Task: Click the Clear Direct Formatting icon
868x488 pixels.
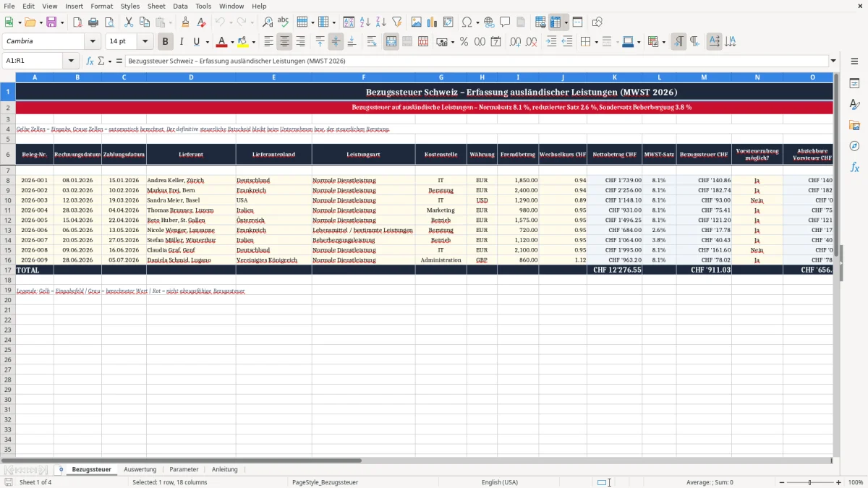Action: click(x=201, y=22)
